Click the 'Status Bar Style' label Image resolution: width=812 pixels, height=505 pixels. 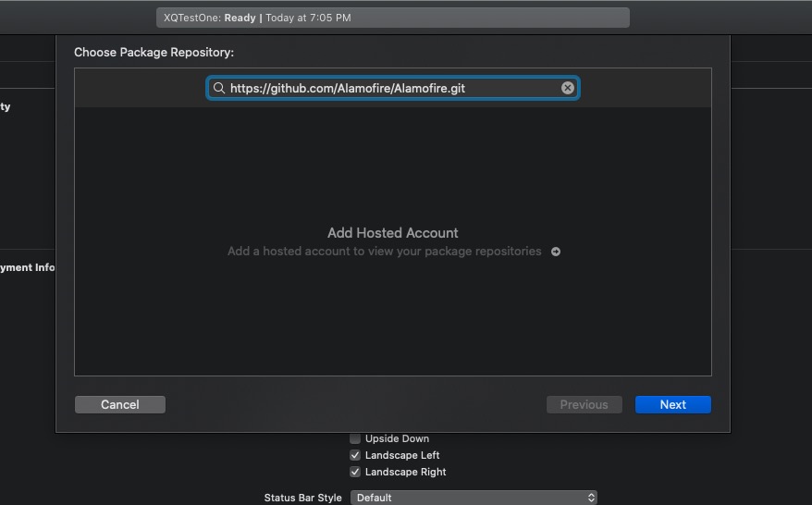303,498
